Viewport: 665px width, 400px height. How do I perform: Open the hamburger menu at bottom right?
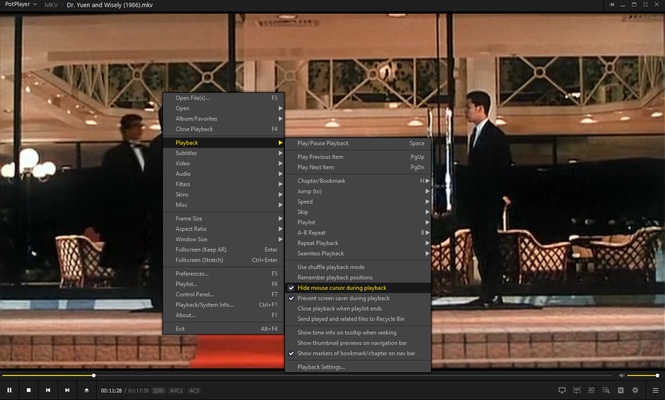[x=655, y=390]
